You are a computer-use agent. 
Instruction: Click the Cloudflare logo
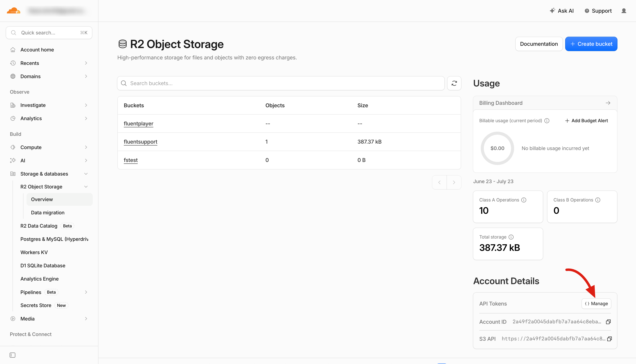click(x=13, y=11)
